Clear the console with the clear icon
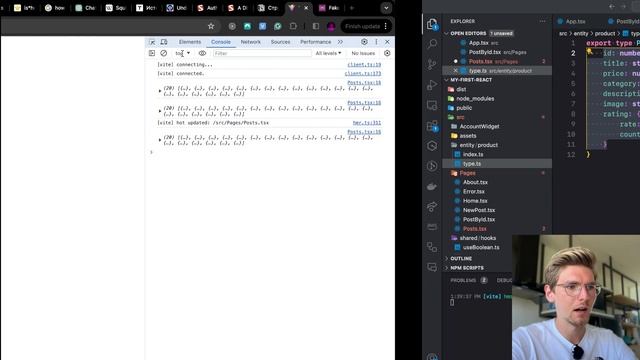 pyautogui.click(x=164, y=53)
